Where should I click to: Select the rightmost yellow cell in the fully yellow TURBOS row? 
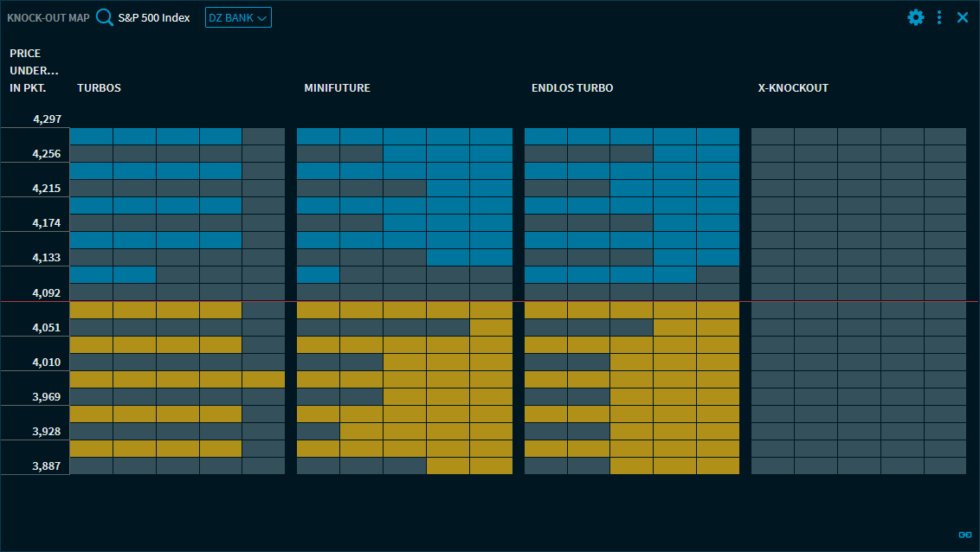click(x=263, y=379)
